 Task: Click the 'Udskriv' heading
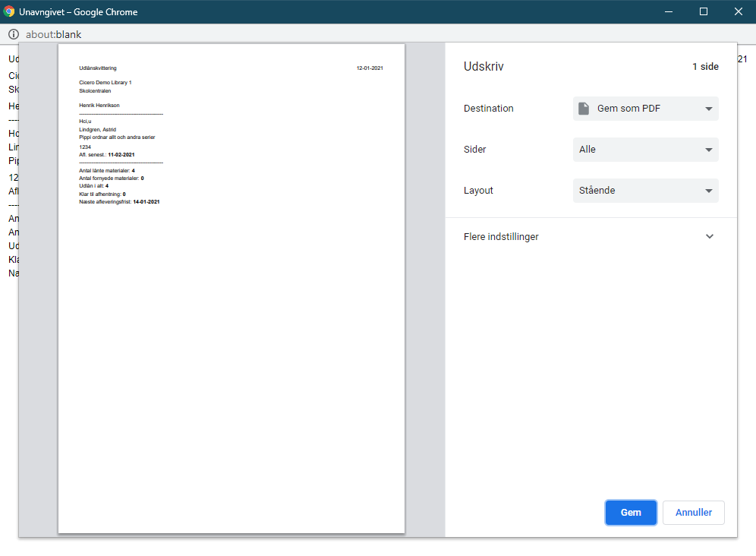pyautogui.click(x=484, y=67)
